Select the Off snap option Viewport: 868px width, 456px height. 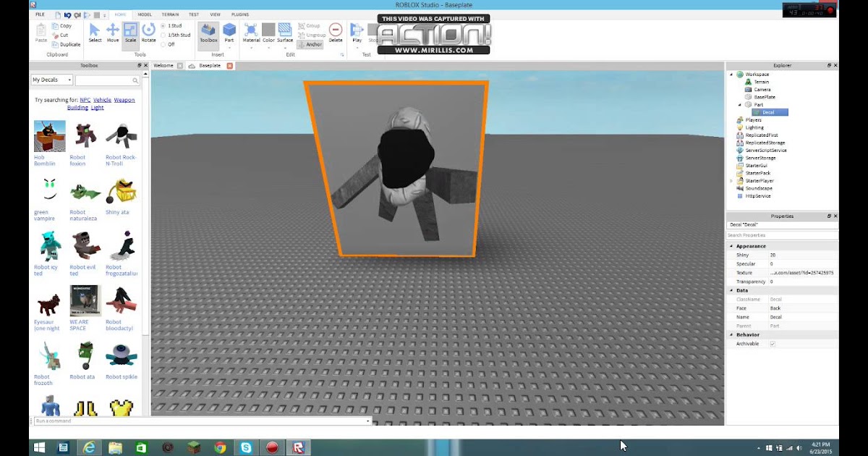(168, 44)
